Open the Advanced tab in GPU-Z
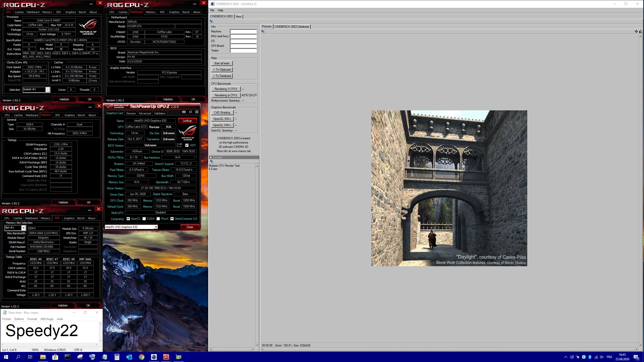This screenshot has width=644, height=362. point(145,113)
